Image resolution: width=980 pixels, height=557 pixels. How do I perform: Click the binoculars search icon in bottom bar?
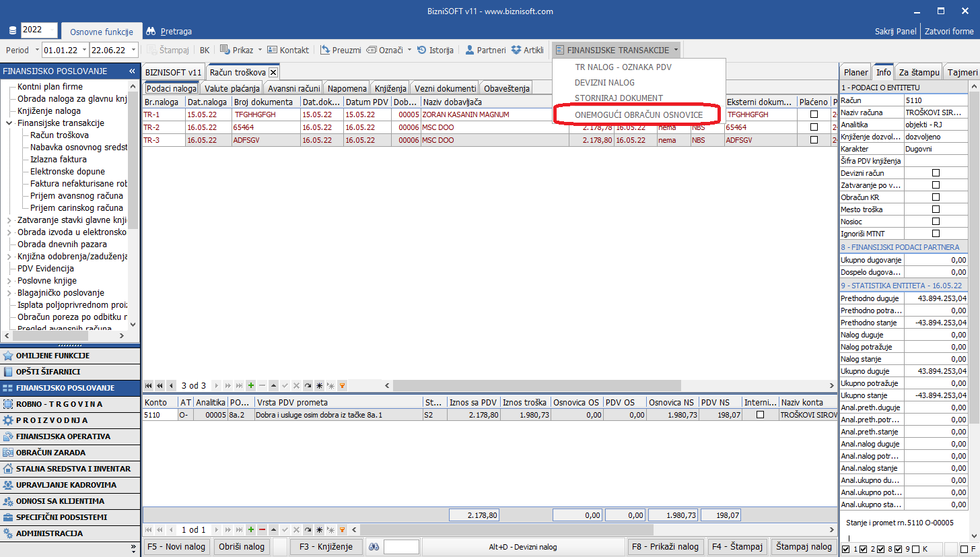pos(374,547)
